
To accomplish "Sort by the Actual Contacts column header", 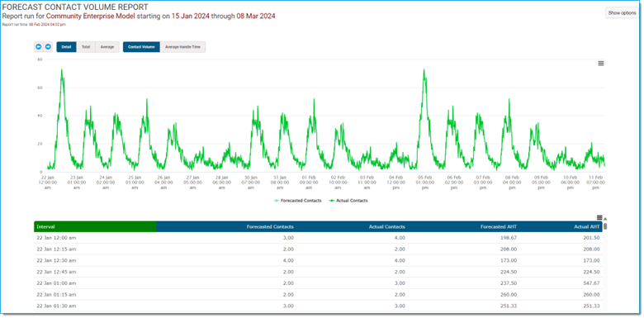I will pos(386,226).
